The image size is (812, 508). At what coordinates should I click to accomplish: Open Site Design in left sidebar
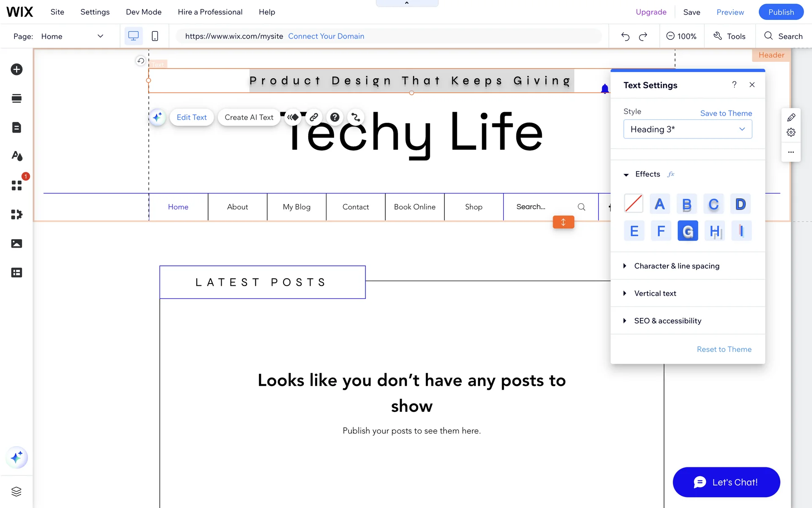(16, 156)
